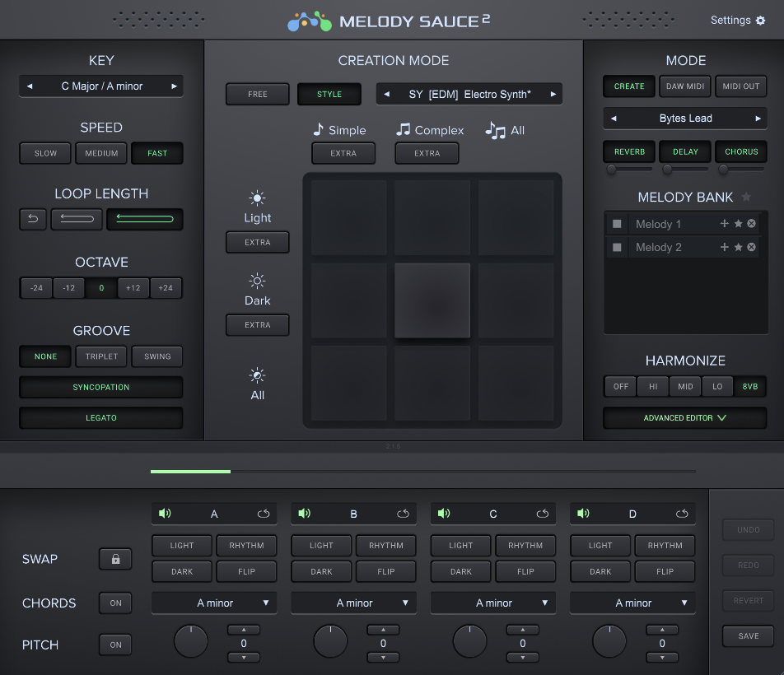The width and height of the screenshot is (784, 675).
Task: Delete Melody 1 with X icon
Action: point(752,224)
